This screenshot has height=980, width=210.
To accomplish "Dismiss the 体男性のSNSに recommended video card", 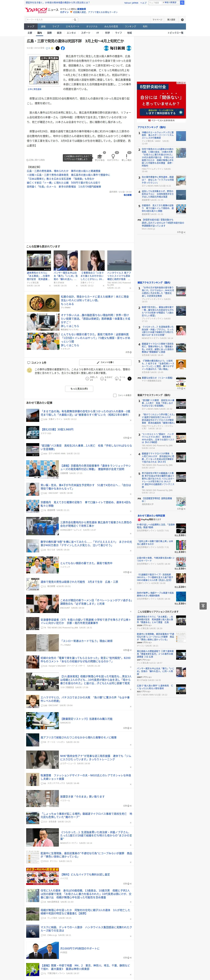I will tap(50, 285).
